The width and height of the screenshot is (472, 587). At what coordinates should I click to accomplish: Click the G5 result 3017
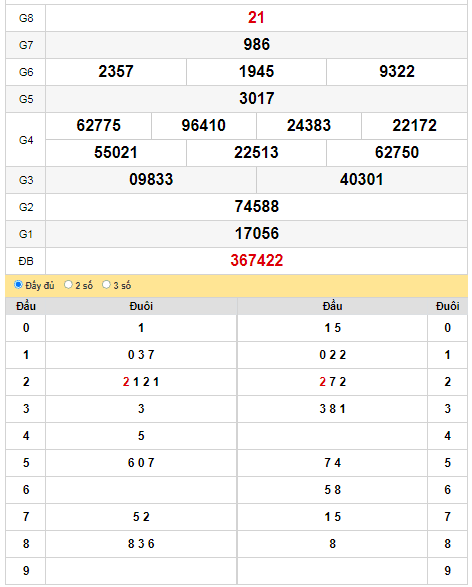click(256, 98)
